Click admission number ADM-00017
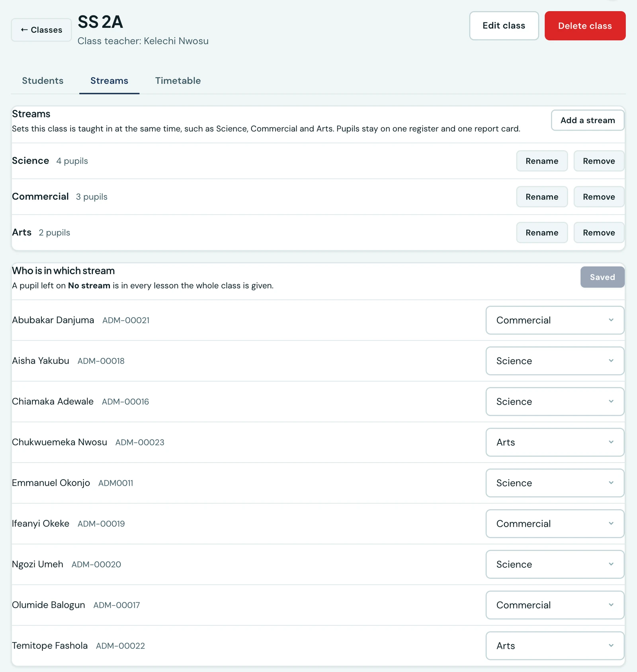The height and width of the screenshot is (672, 637). pyautogui.click(x=117, y=605)
